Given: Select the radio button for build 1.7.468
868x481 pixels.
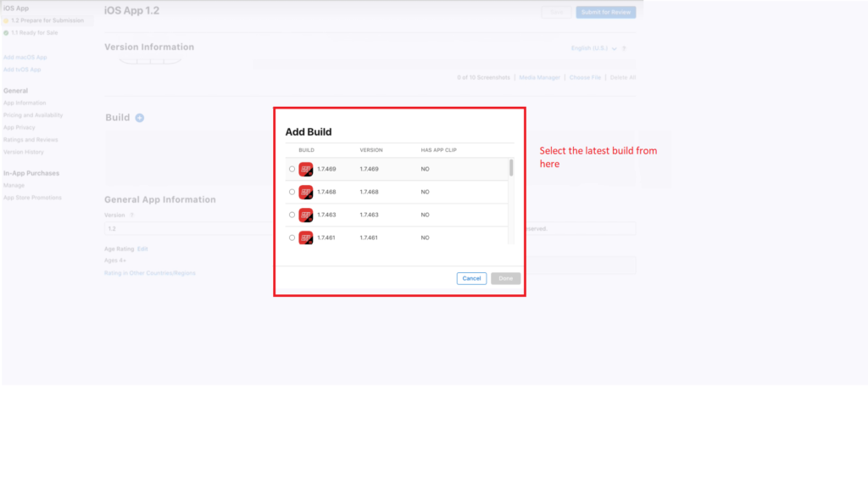Looking at the screenshot, I should point(292,192).
